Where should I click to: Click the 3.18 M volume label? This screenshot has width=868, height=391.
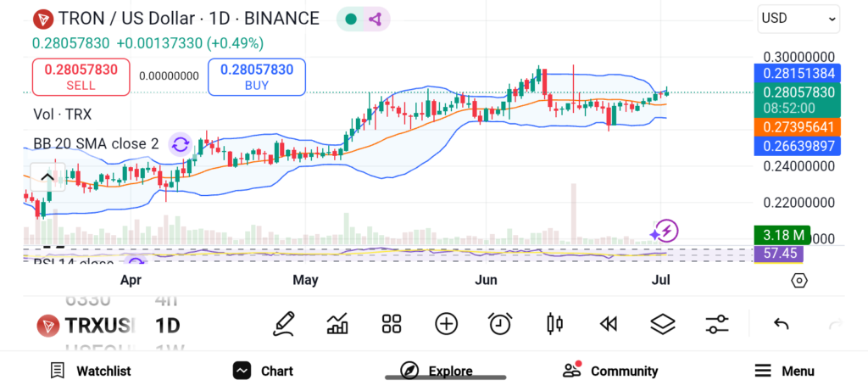[x=782, y=235]
